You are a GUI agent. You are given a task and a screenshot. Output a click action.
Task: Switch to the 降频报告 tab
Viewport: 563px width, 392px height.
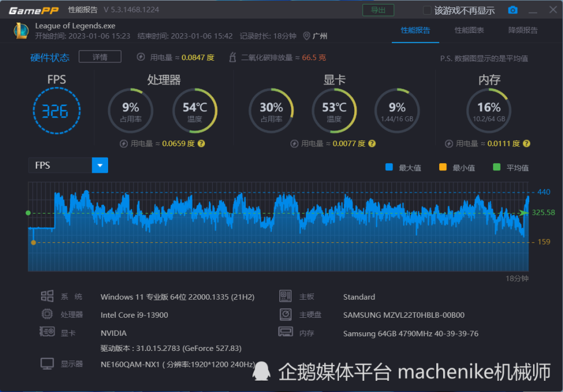(x=523, y=30)
